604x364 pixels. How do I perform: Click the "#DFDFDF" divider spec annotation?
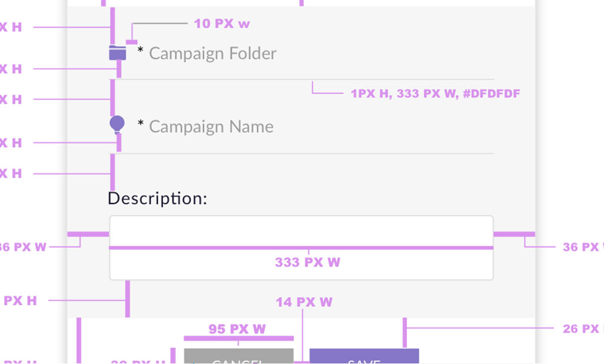point(435,93)
